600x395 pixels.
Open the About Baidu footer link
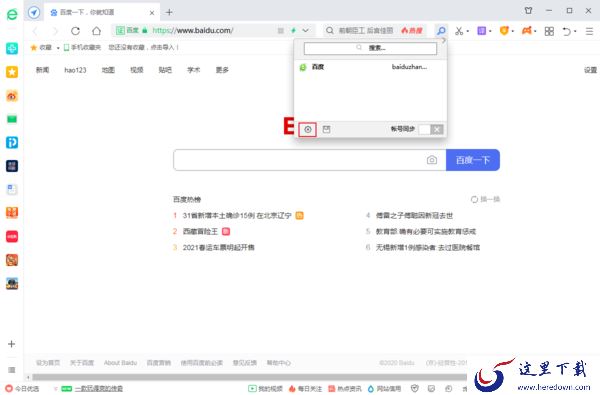tap(120, 363)
